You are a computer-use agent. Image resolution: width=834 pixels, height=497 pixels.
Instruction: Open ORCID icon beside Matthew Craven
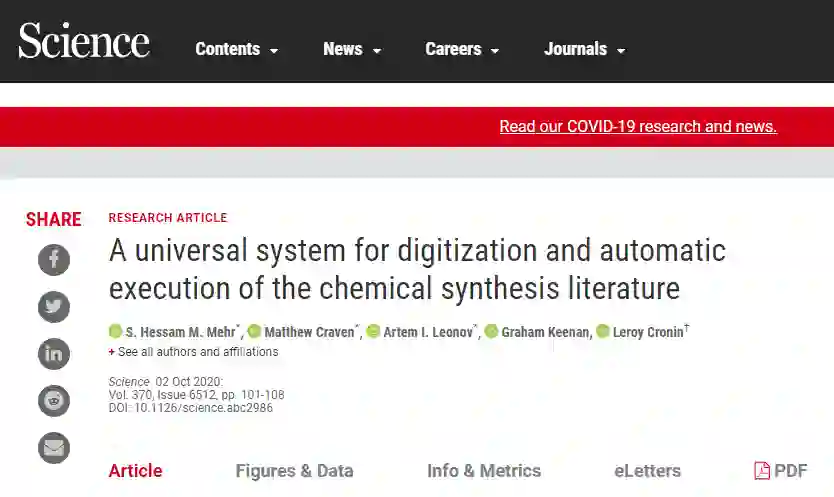pos(254,332)
